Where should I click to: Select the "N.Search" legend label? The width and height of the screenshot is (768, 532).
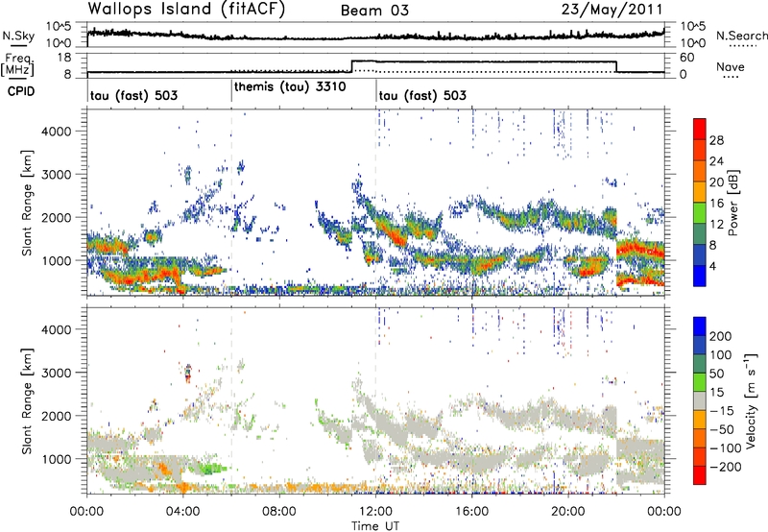[741, 36]
